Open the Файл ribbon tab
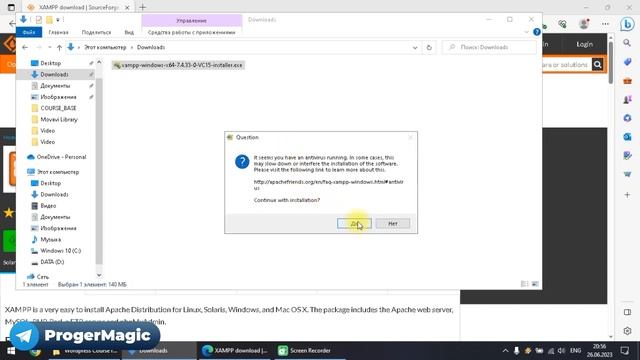The height and width of the screenshot is (360, 640). click(x=29, y=32)
